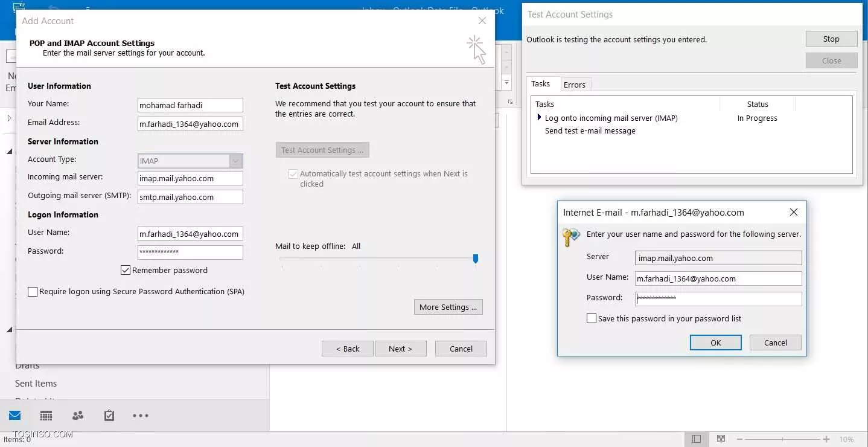This screenshot has width=868, height=447.
Task: Click the Test Account Settings button
Action: pos(322,150)
